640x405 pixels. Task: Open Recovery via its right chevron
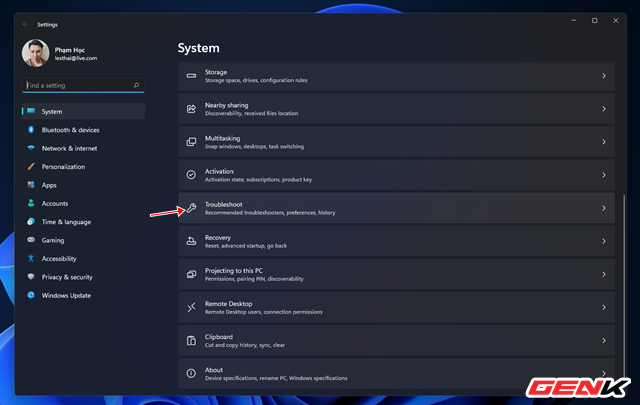pos(604,241)
